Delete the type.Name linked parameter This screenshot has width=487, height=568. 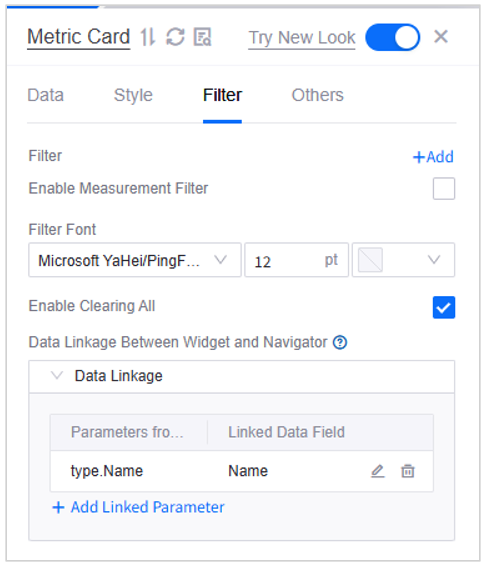point(408,471)
